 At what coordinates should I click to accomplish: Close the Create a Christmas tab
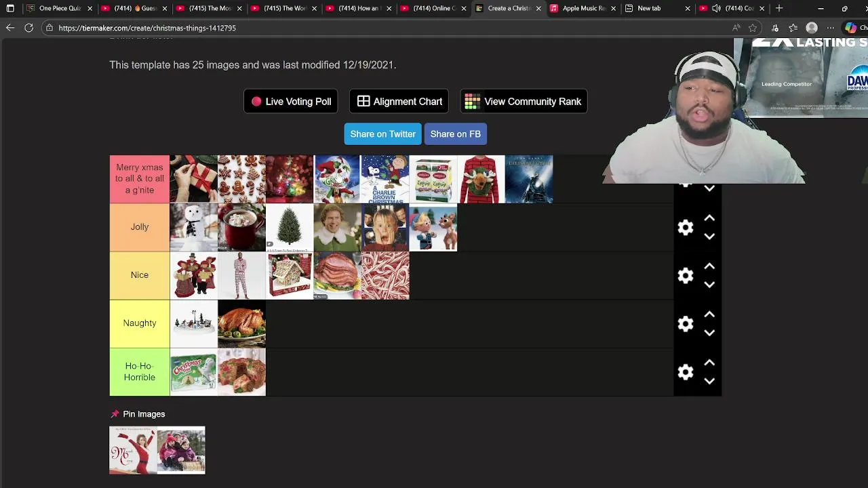coord(538,9)
